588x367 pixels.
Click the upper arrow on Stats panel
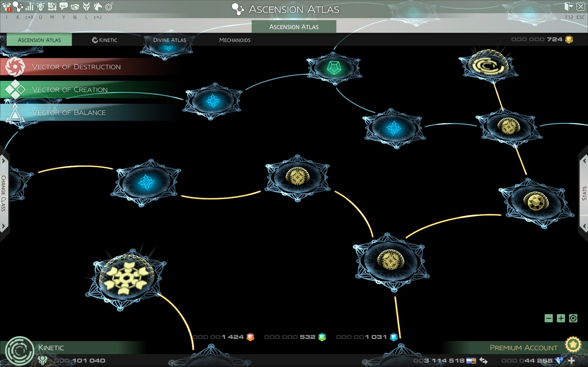pyautogui.click(x=584, y=161)
